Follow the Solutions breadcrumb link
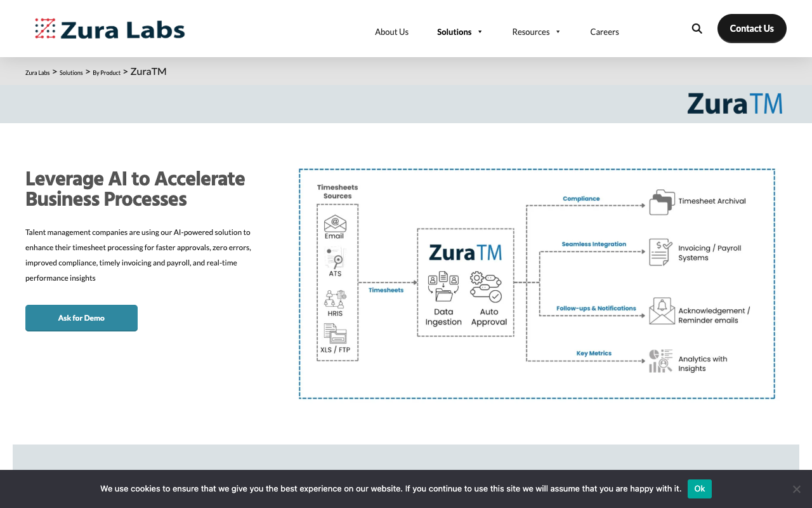 coord(71,72)
